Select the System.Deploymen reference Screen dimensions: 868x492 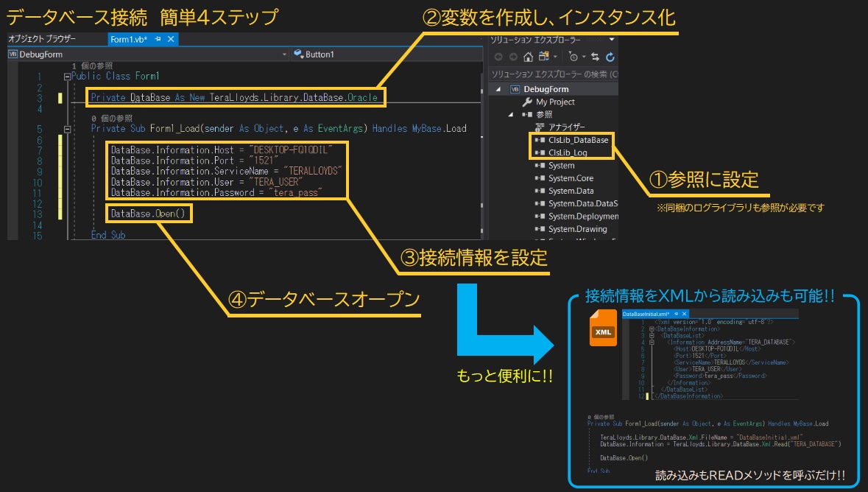584,217
